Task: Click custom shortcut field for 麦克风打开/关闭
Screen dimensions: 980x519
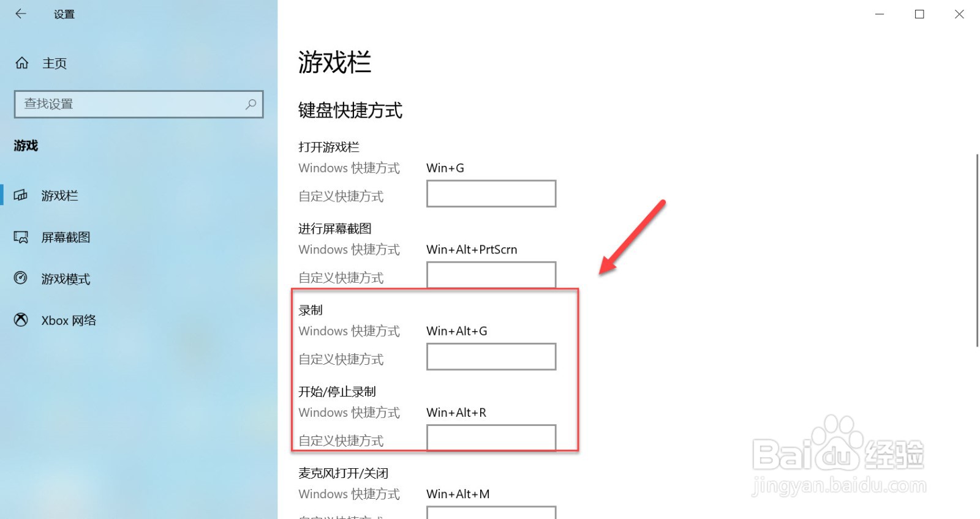Action: coord(491,513)
